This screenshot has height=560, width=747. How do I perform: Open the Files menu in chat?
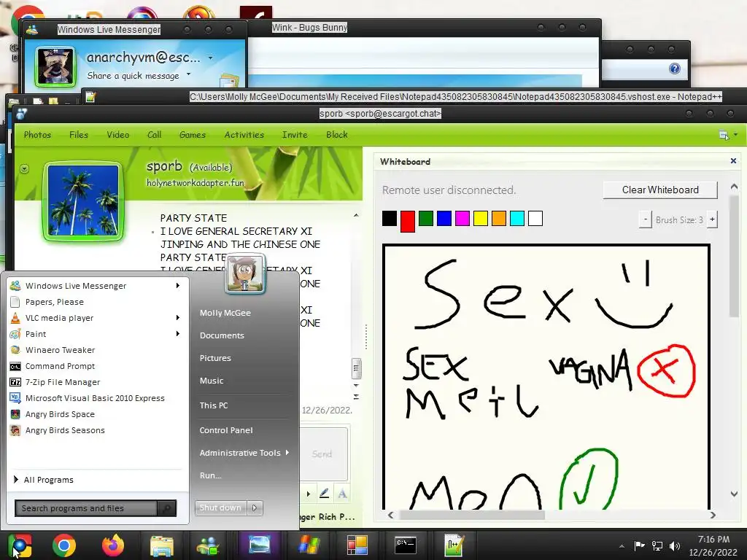coord(79,135)
